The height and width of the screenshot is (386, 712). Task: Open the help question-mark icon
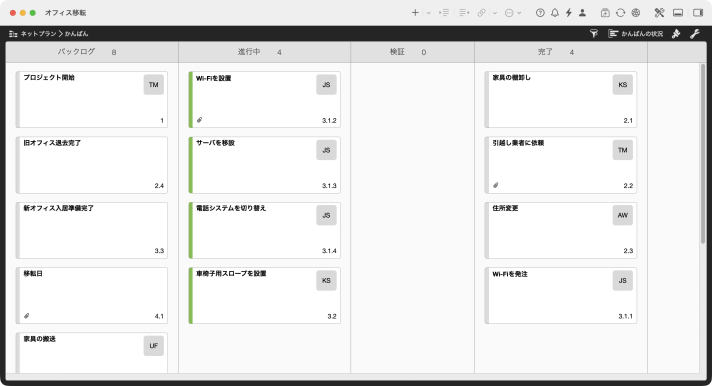coord(540,13)
